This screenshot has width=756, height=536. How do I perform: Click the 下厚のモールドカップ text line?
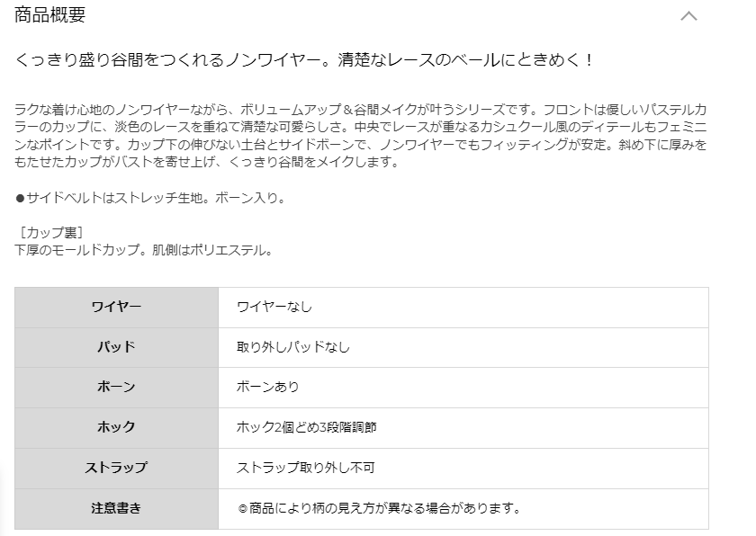[144, 250]
